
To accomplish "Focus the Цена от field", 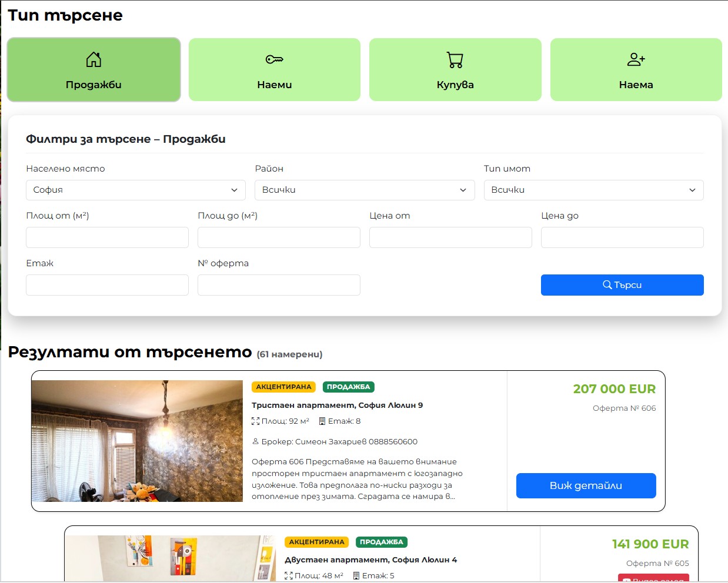I will click(450, 237).
